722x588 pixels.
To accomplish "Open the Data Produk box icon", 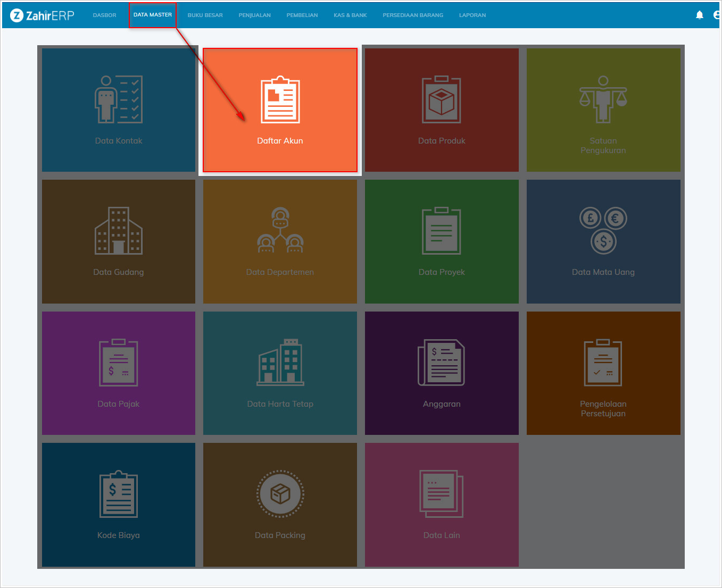I will 442,100.
